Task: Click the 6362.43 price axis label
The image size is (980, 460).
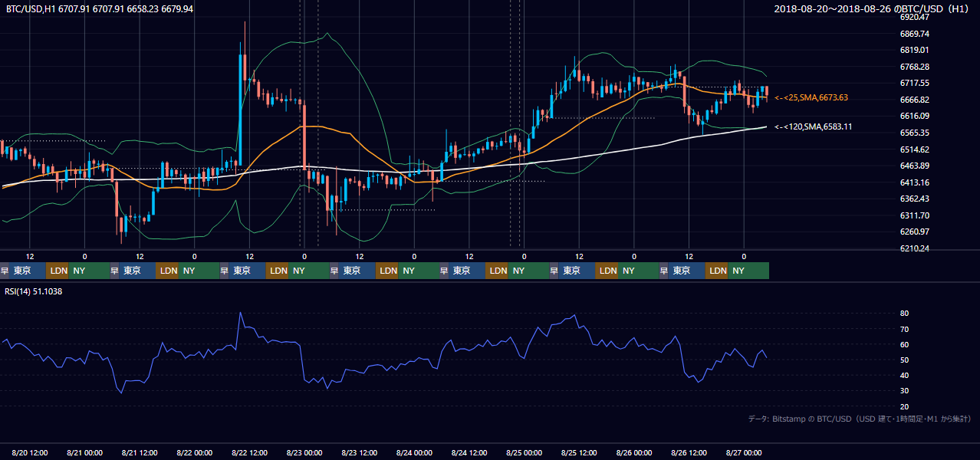Action: point(915,199)
